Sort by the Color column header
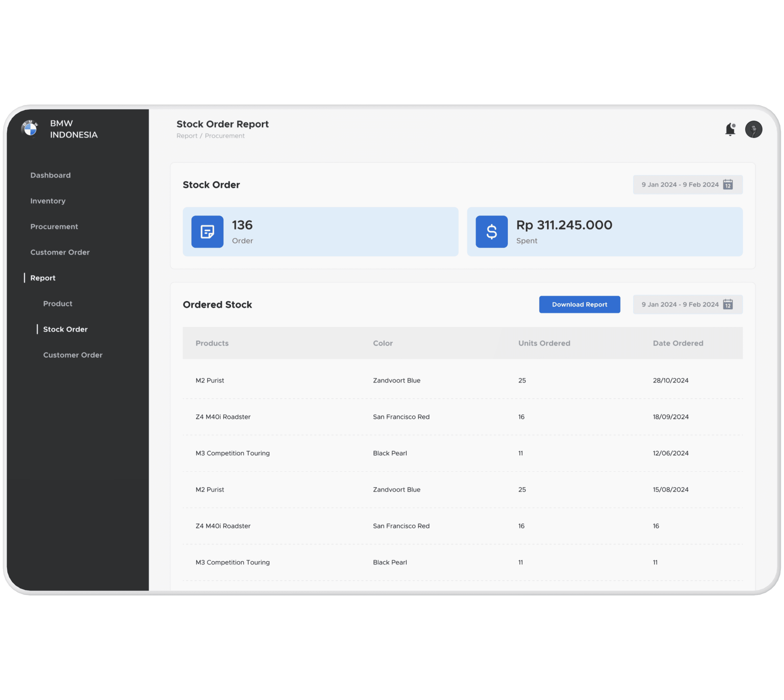Image resolution: width=784 pixels, height=700 pixels. coord(383,343)
